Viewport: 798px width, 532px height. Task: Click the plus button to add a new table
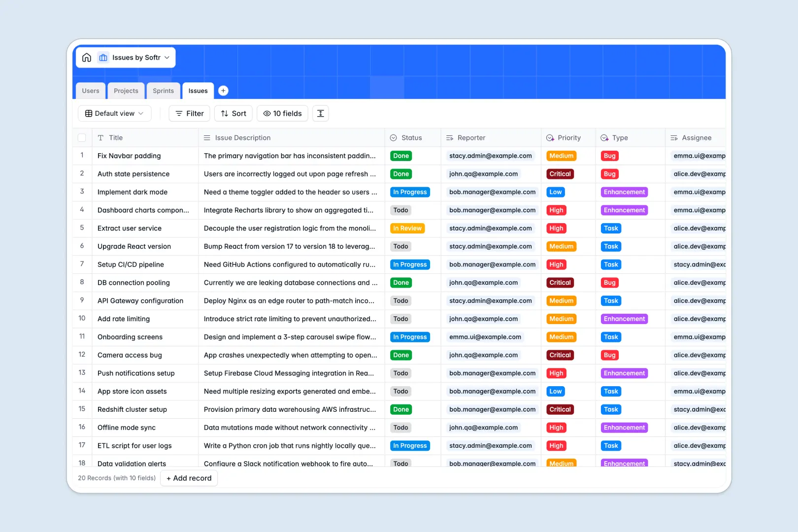223,91
